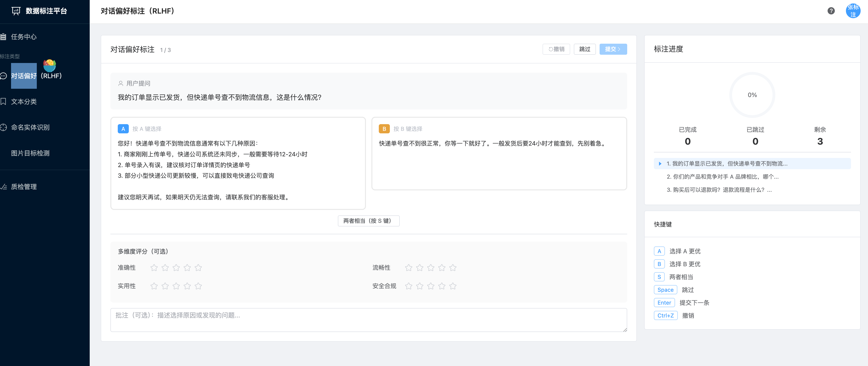Click the 跳过 skip button
The width and height of the screenshot is (868, 366).
pyautogui.click(x=585, y=49)
